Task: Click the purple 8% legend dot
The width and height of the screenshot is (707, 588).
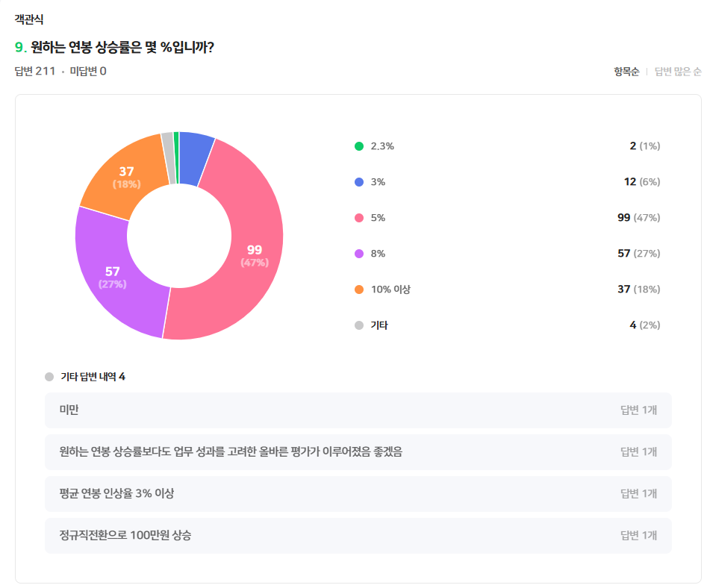Action: [359, 254]
